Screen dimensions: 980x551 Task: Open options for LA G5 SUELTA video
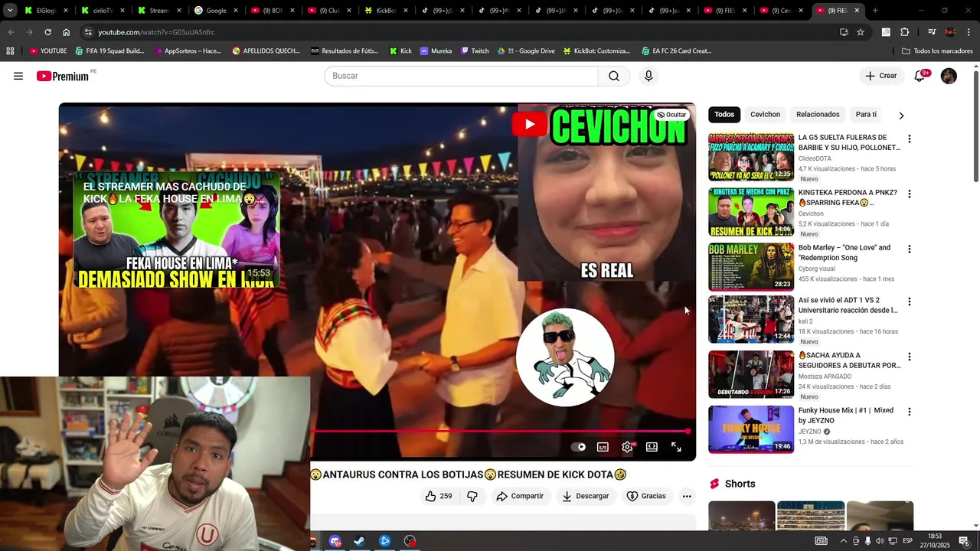909,139
